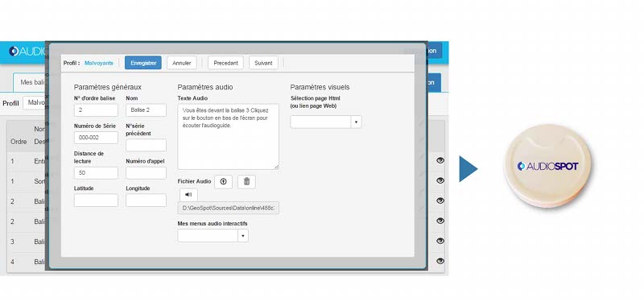Click the Annuler button

tap(182, 63)
